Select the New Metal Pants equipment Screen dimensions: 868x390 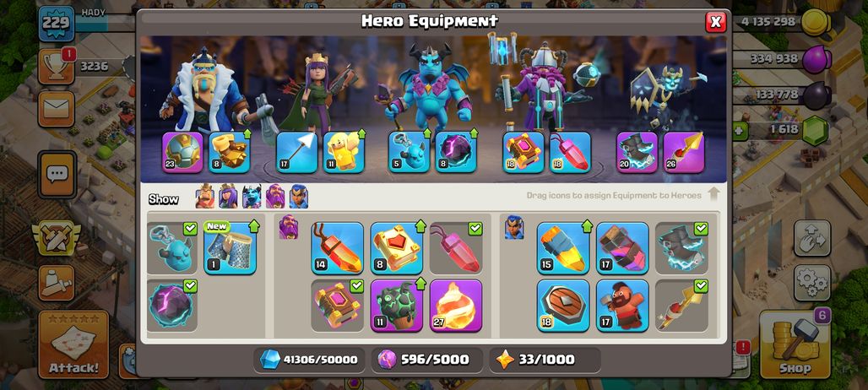point(230,248)
